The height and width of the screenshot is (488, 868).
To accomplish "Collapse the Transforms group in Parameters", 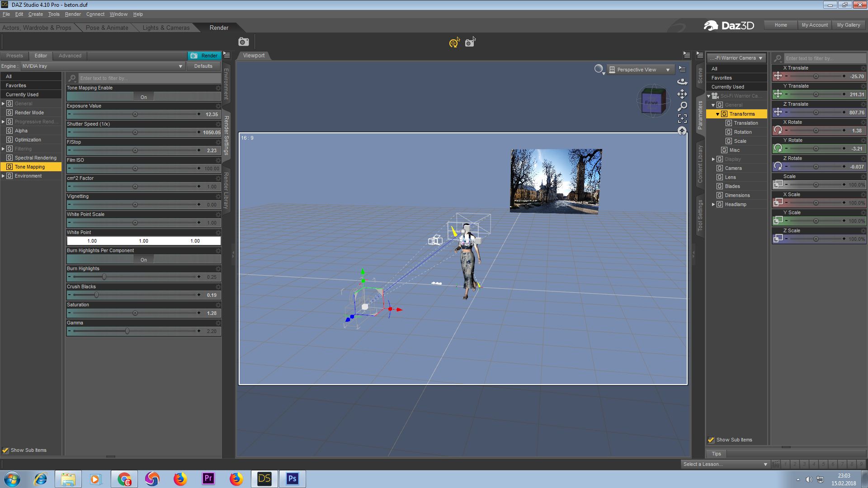I will 717,114.
